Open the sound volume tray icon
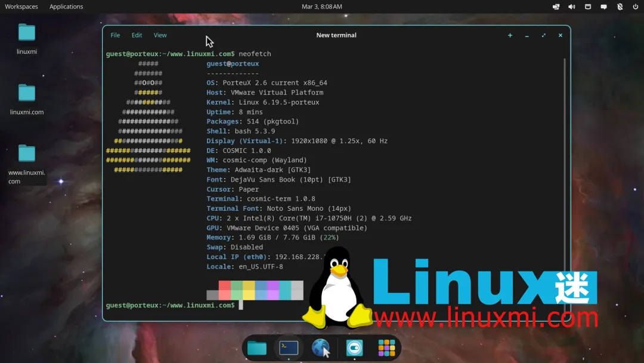 pyautogui.click(x=572, y=7)
